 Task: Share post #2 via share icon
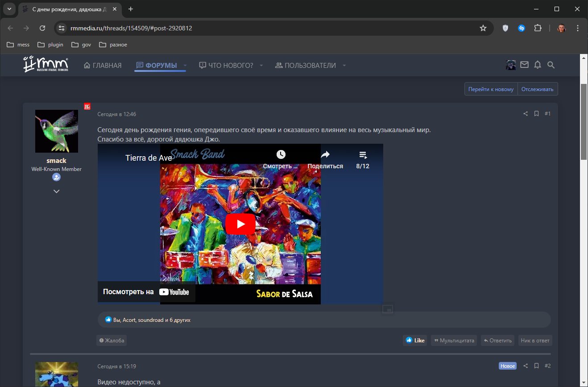click(526, 366)
